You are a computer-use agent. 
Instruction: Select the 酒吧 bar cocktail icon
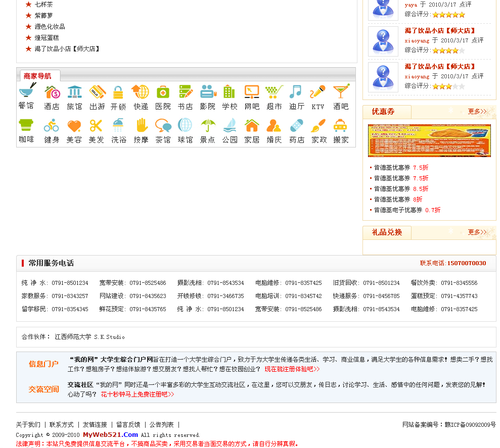click(x=341, y=91)
